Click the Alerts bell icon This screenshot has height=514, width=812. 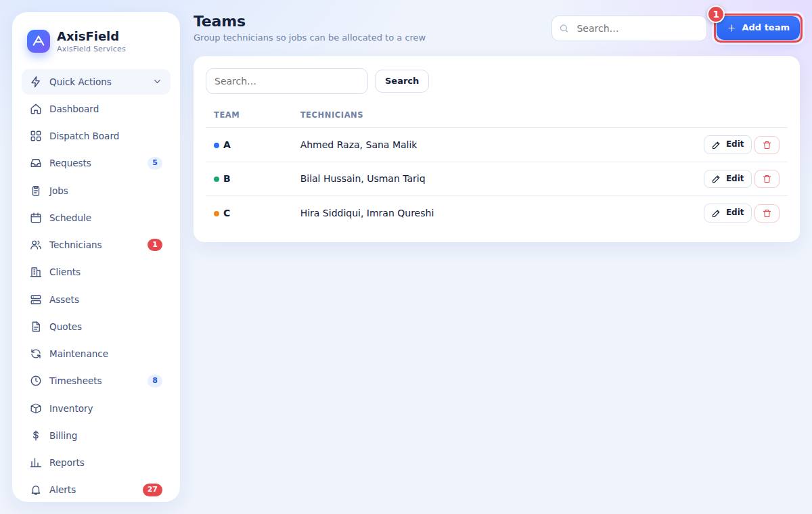pyautogui.click(x=36, y=490)
